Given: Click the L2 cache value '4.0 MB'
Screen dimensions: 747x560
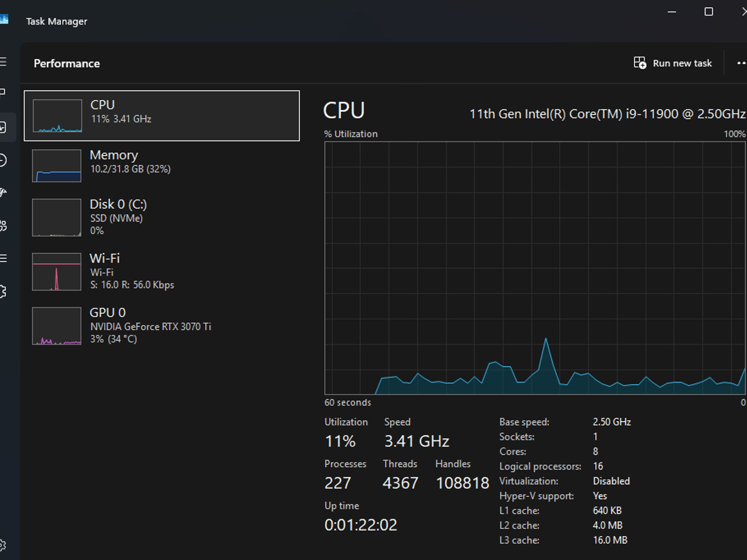Looking at the screenshot, I should [608, 525].
